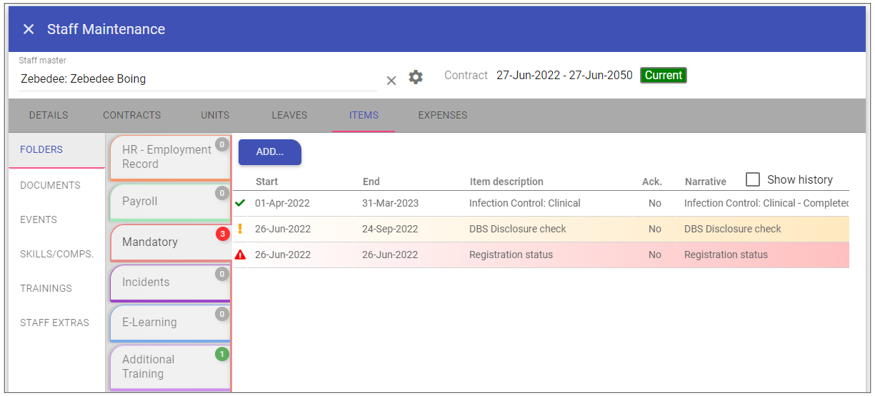
Task: Select the Registration status item description
Action: pos(511,255)
